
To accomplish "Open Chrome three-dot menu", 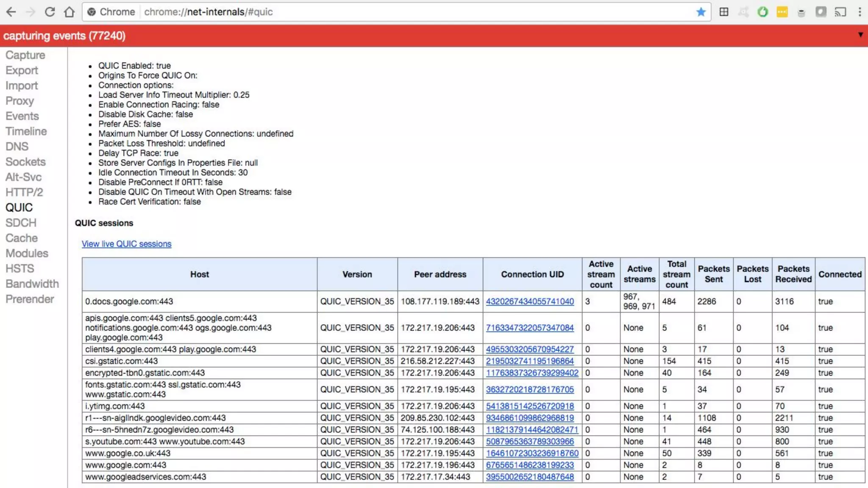I will click(x=860, y=12).
